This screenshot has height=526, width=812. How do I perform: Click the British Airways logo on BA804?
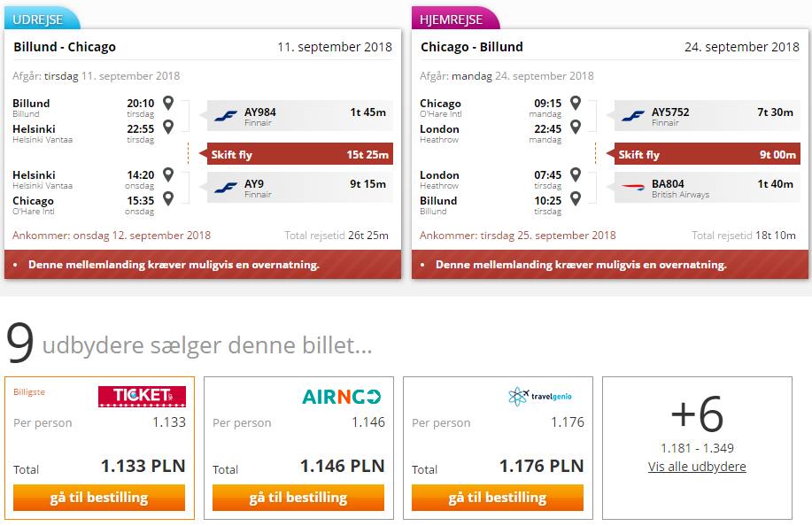(x=633, y=187)
